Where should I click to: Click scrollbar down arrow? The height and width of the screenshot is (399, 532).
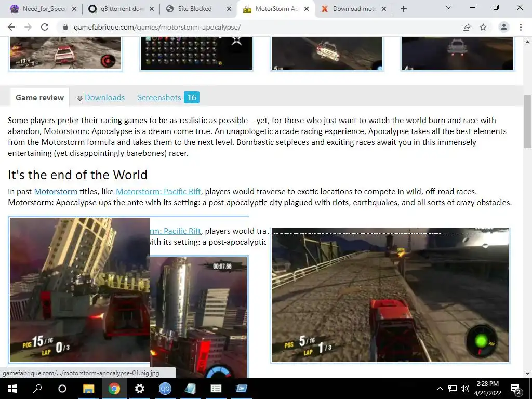(527, 374)
